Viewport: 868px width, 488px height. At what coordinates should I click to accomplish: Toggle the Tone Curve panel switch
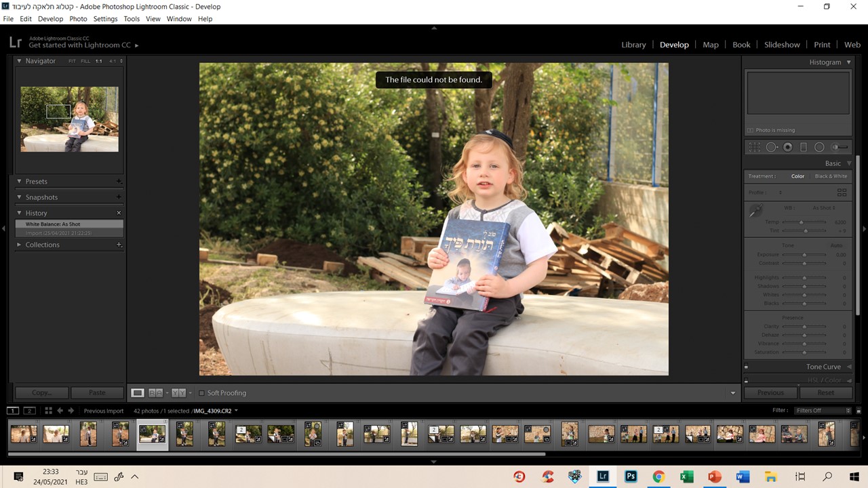(x=747, y=367)
